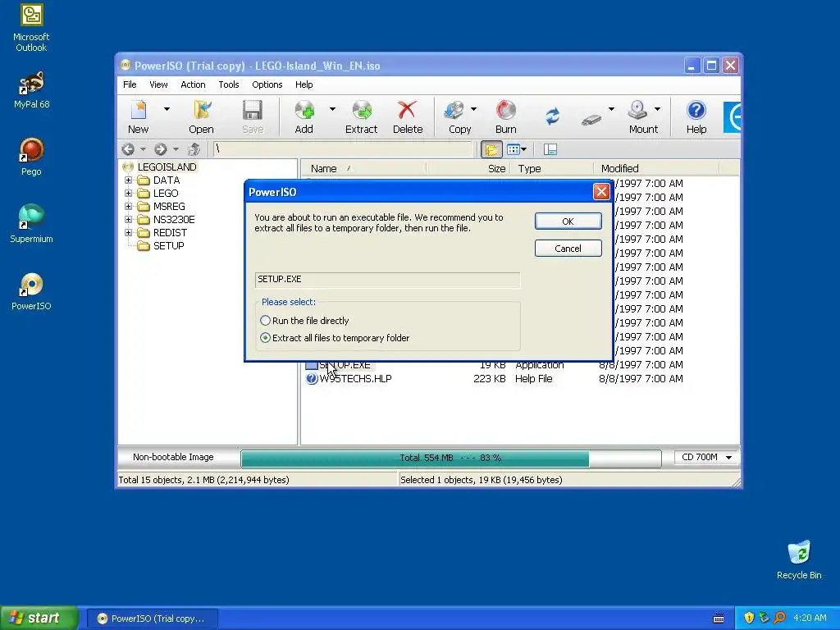Open the Help menu
This screenshot has height=630, width=840.
pos(304,84)
